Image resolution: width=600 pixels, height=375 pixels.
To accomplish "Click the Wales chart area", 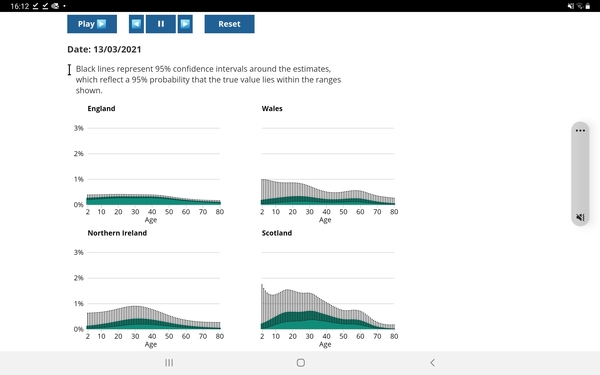I will coord(328,166).
